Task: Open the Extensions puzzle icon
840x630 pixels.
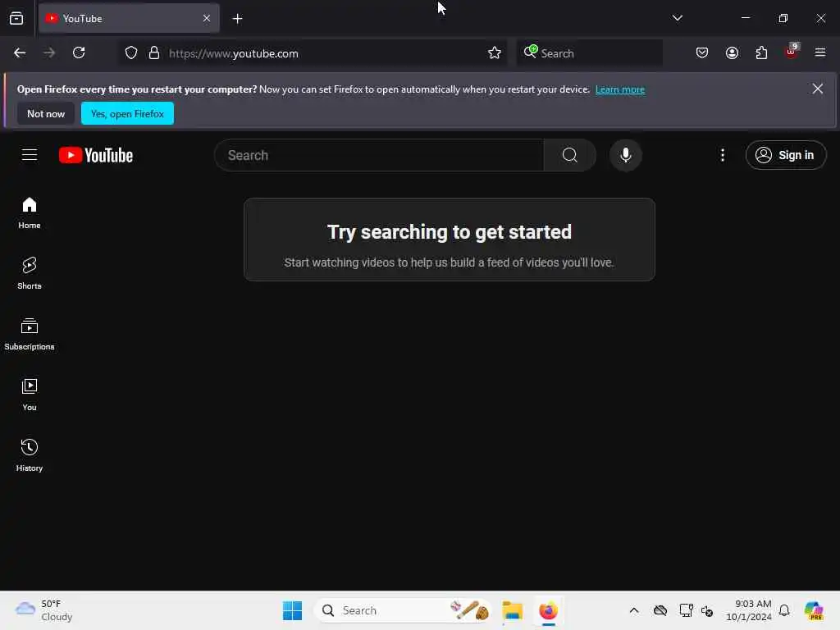Action: (x=762, y=53)
